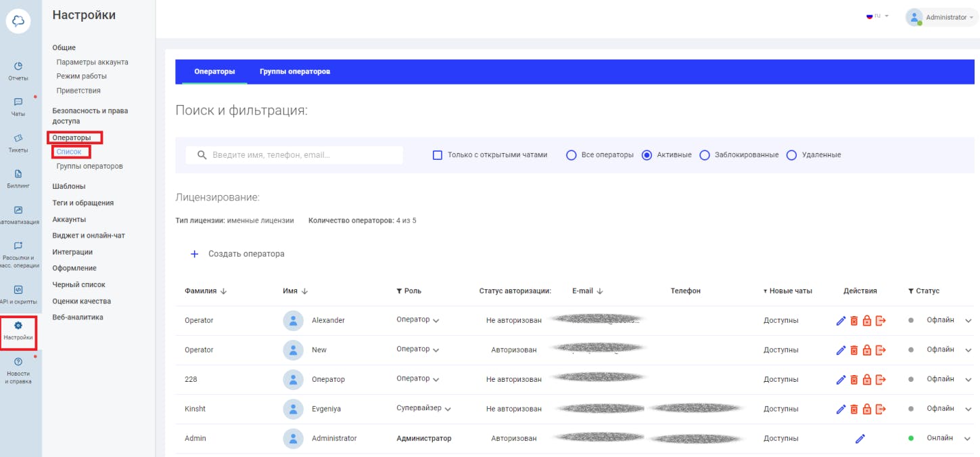Click the cloud logo at top left

tap(18, 21)
